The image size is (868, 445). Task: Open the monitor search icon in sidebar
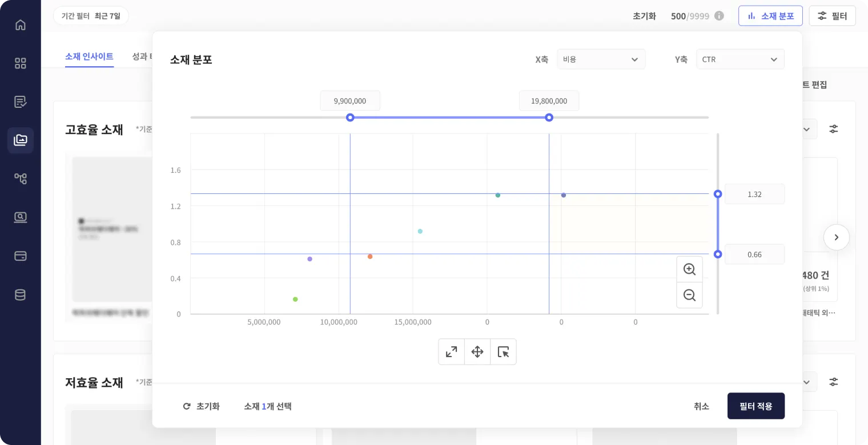[x=21, y=217]
